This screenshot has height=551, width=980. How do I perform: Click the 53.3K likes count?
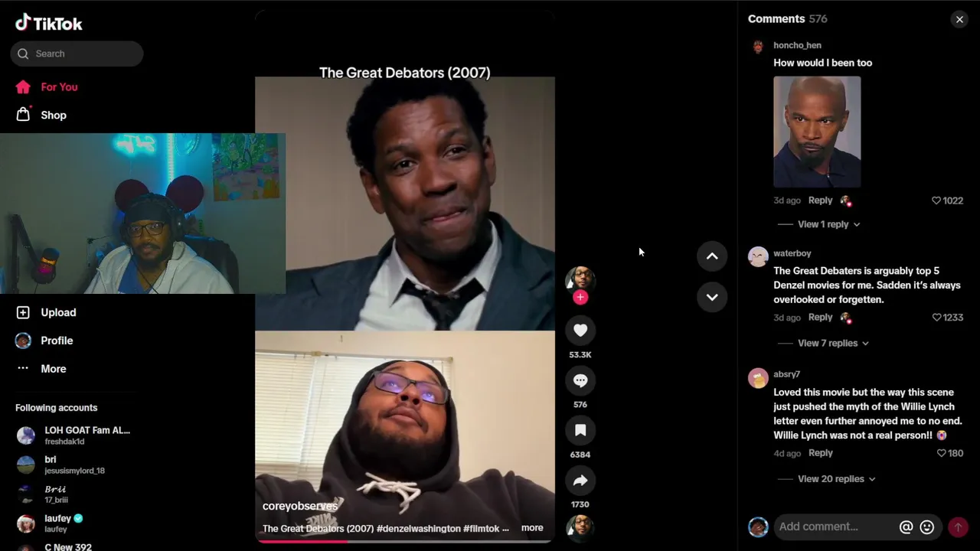coord(580,355)
